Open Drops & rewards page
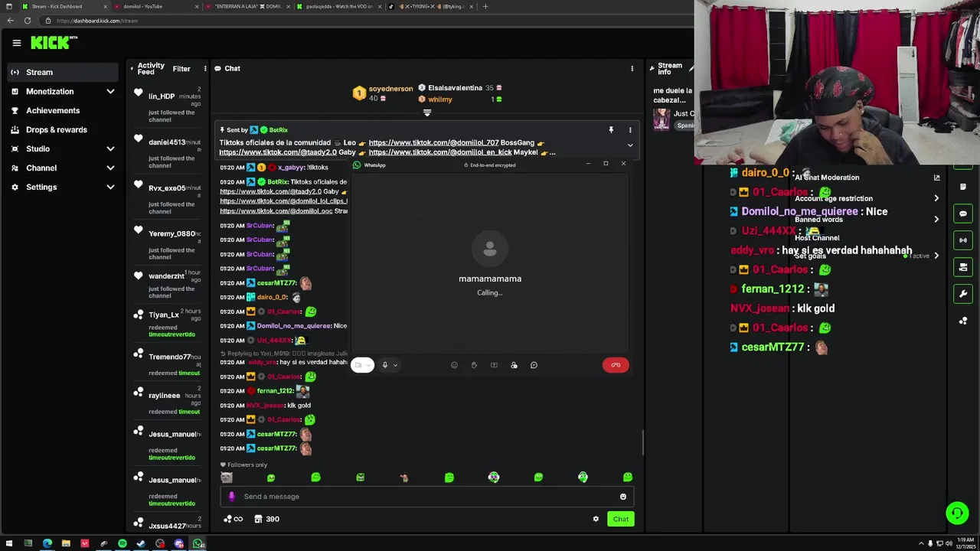The width and height of the screenshot is (980, 551). tap(63, 129)
